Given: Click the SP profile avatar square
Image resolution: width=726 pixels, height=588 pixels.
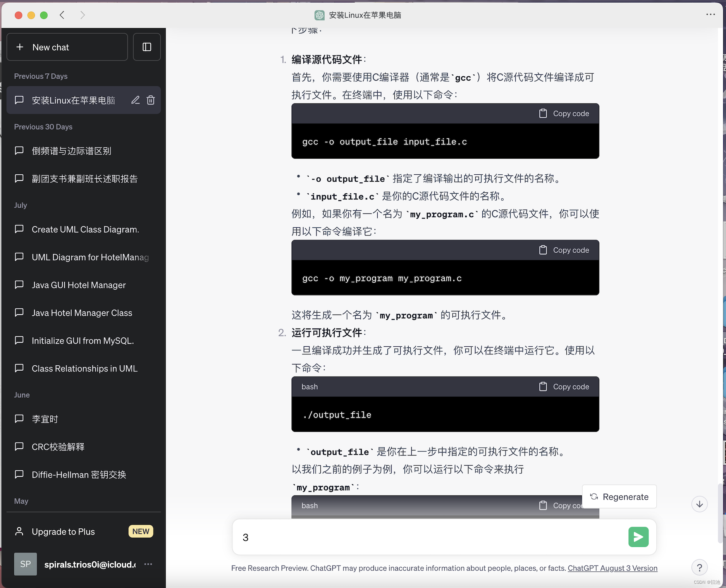Looking at the screenshot, I should click(x=25, y=564).
